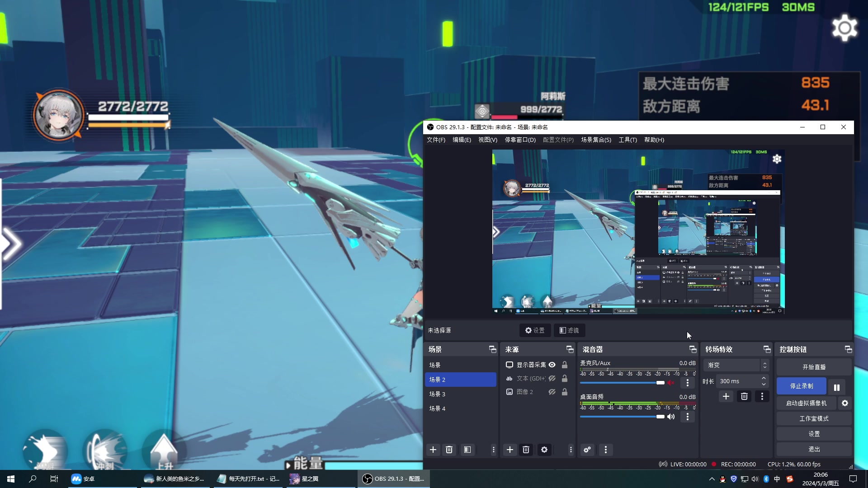Screen dimensions: 868x488
Task: Open scene filters in Scenes panel
Action: coord(467,450)
